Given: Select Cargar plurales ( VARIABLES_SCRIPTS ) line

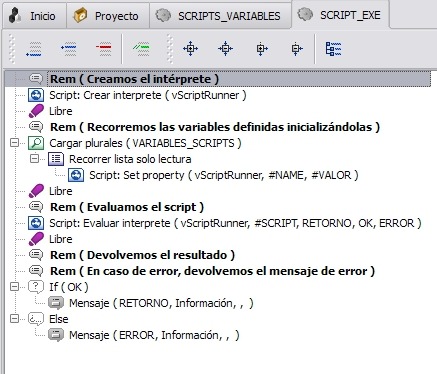Looking at the screenshot, I should click(x=145, y=143).
